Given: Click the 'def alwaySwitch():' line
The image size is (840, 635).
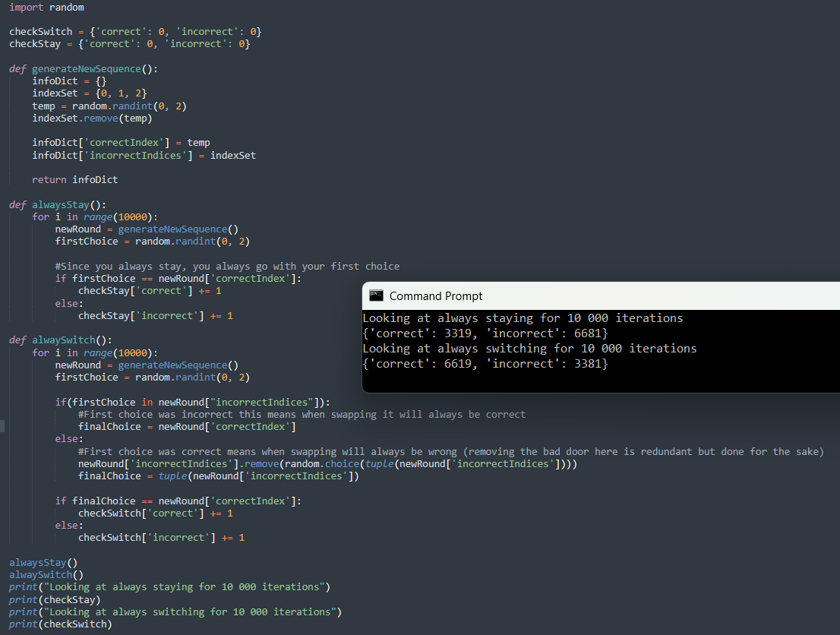Looking at the screenshot, I should [61, 340].
